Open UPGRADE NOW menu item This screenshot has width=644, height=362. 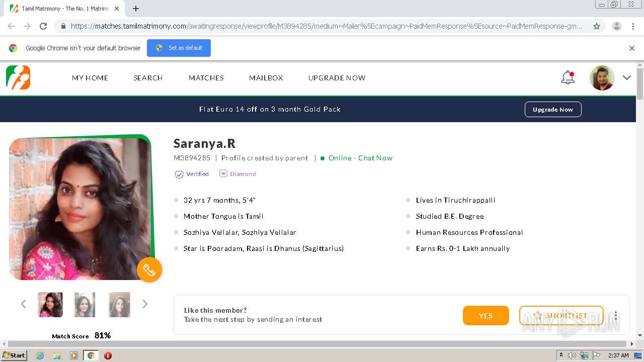click(x=337, y=78)
